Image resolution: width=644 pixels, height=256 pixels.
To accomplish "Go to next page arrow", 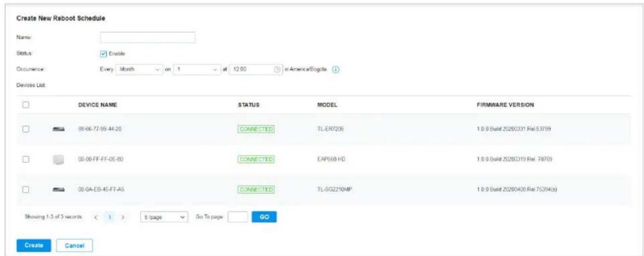I will [x=123, y=217].
